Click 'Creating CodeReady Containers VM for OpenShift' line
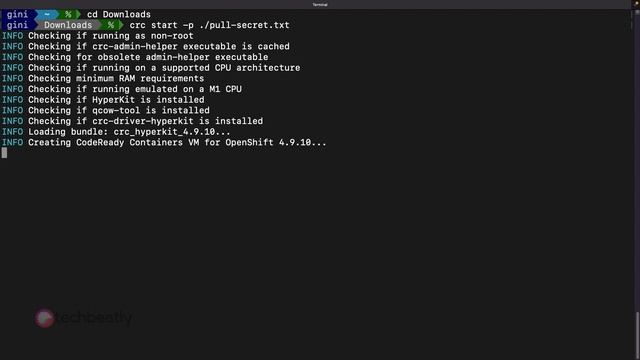Image resolution: width=640 pixels, height=360 pixels. pyautogui.click(x=177, y=142)
